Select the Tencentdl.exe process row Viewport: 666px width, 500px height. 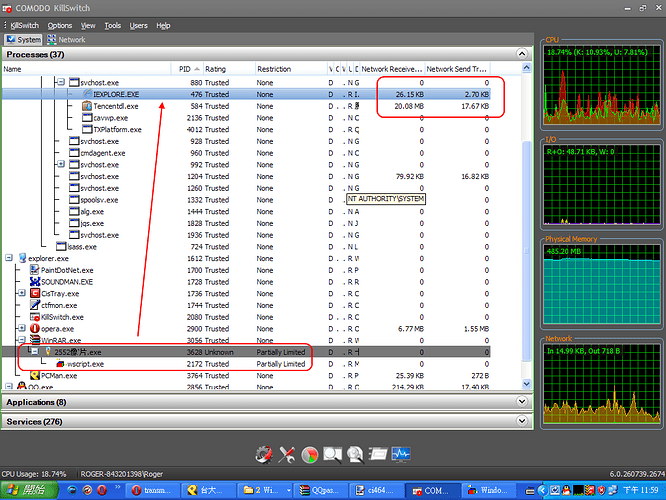(x=246, y=106)
